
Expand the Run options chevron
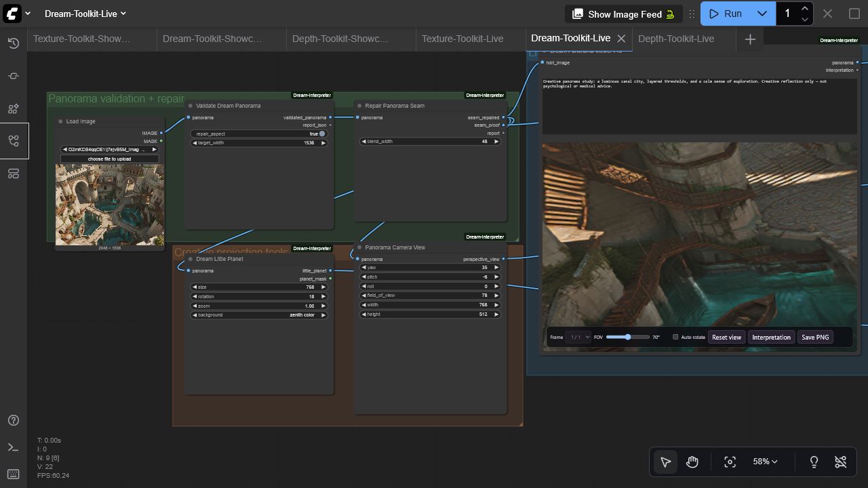[762, 14]
